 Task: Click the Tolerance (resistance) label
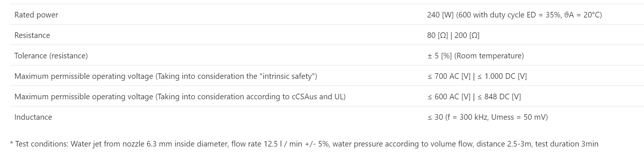click(x=51, y=56)
